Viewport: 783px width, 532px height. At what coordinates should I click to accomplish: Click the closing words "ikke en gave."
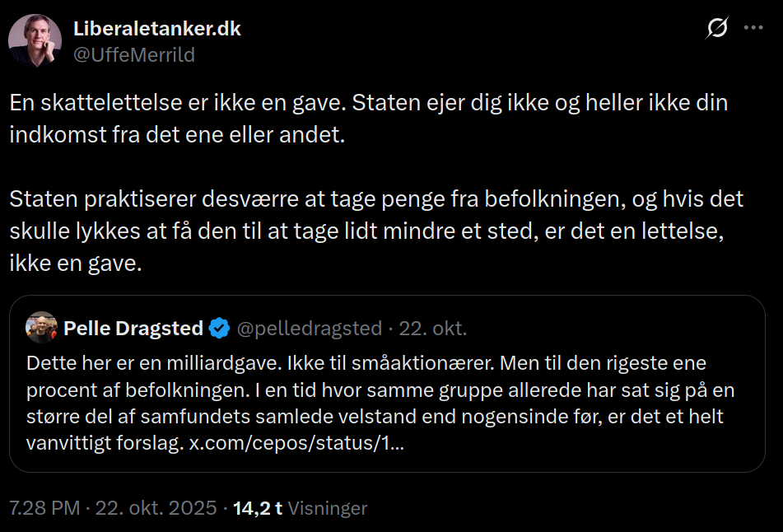pos(76,266)
